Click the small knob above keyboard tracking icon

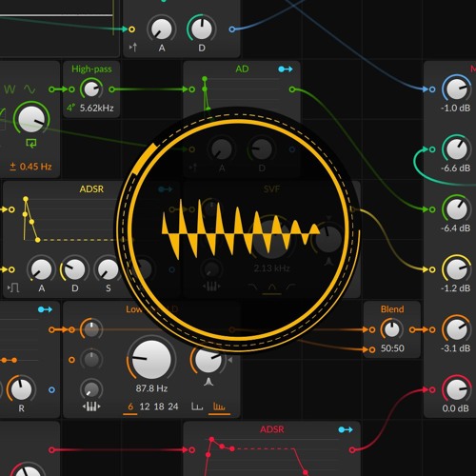click(91, 389)
